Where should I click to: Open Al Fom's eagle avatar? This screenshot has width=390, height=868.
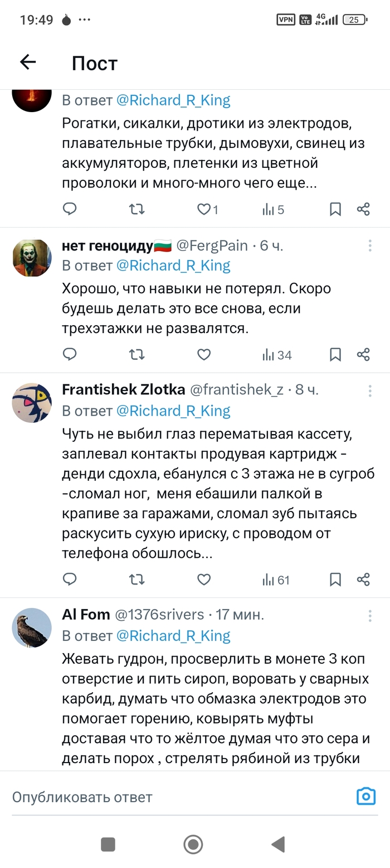32,628
